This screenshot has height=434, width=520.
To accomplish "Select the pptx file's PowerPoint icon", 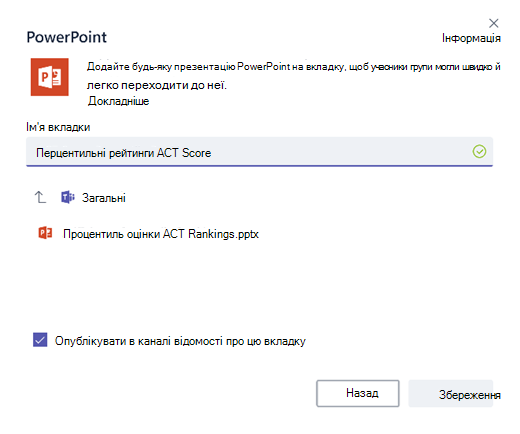I will (x=45, y=233).
